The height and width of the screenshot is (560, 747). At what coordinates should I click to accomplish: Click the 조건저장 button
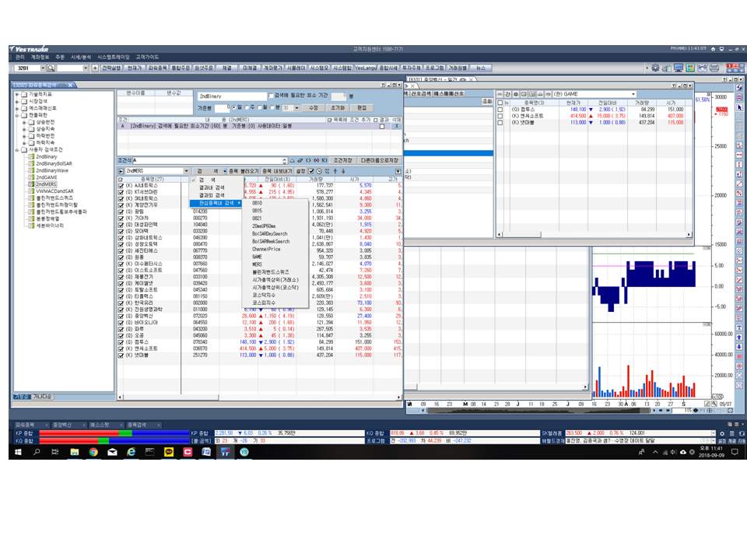click(343, 160)
